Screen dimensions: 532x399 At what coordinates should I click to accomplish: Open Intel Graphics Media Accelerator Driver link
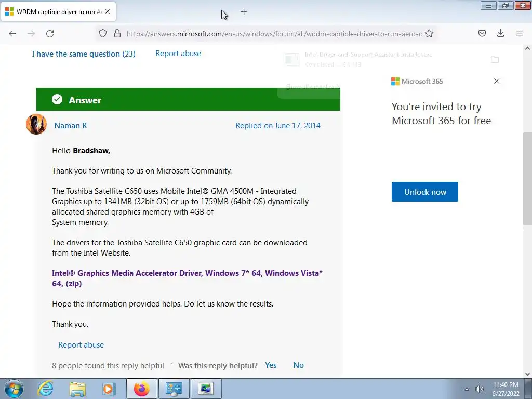[x=187, y=278]
